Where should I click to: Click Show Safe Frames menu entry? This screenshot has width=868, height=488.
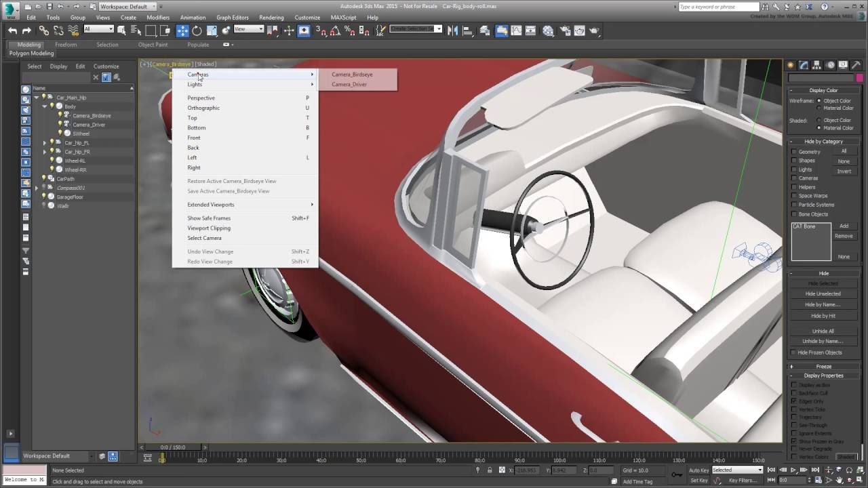tap(209, 218)
